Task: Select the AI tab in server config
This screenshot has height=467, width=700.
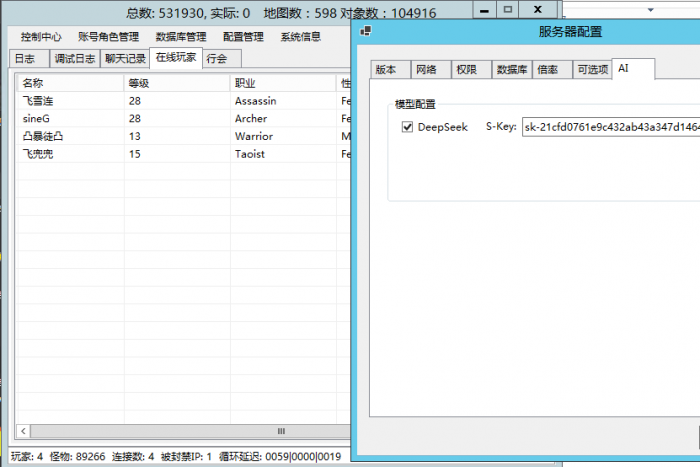Action: (633, 69)
